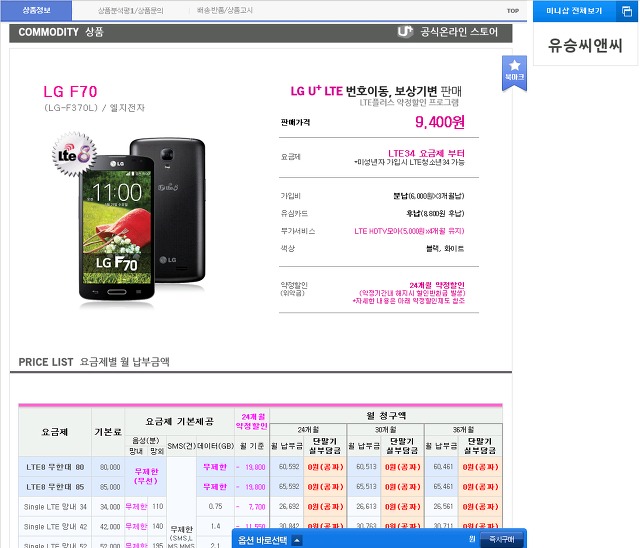640x548 pixels.
Task: Click 분납(6,000원×3개월납) value
Action: click(x=429, y=196)
